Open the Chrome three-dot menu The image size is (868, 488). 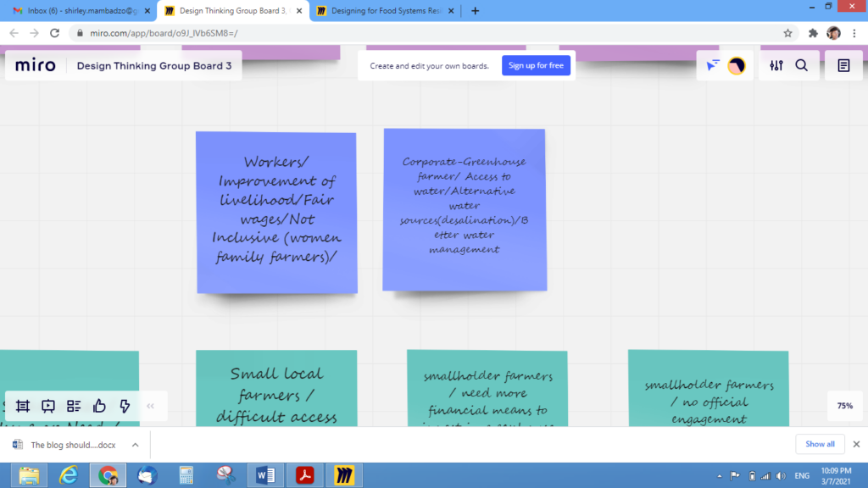854,33
